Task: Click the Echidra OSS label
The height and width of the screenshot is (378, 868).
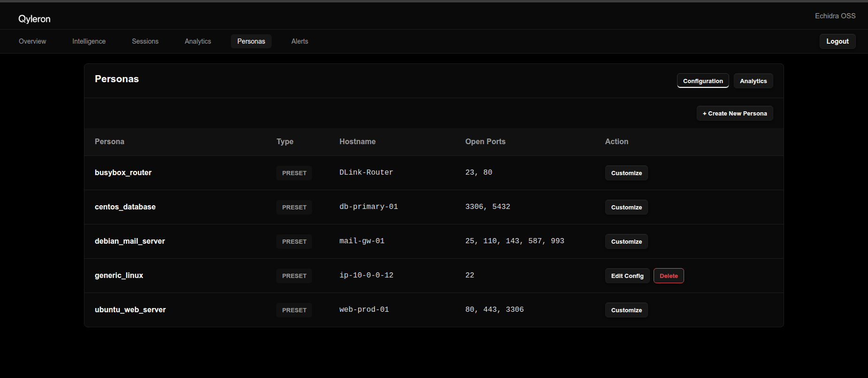Action: (x=835, y=16)
